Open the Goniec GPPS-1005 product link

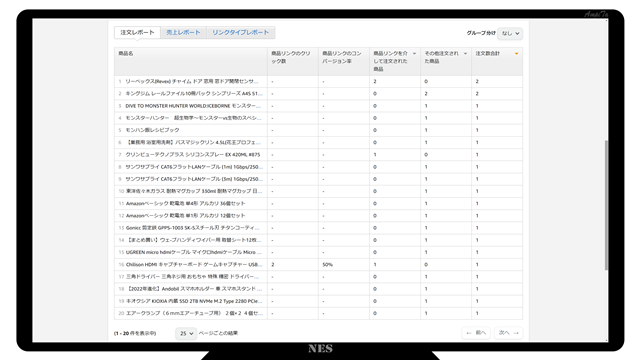193,228
